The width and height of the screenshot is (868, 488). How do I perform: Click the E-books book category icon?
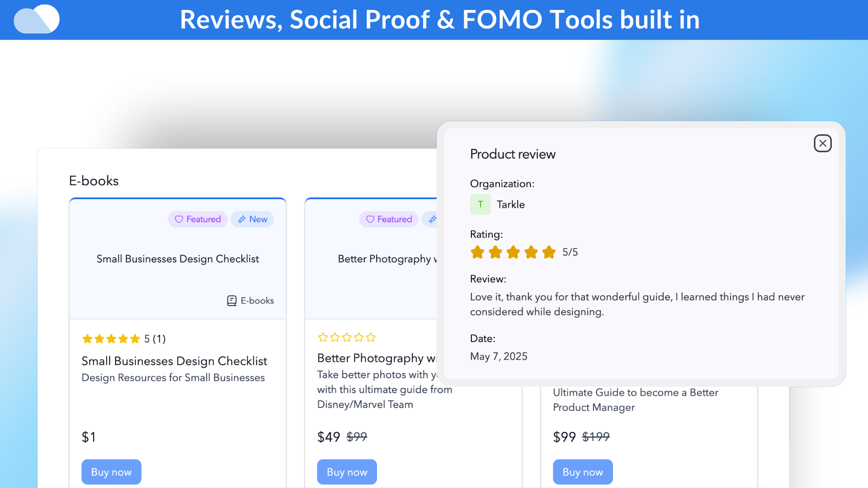click(231, 301)
